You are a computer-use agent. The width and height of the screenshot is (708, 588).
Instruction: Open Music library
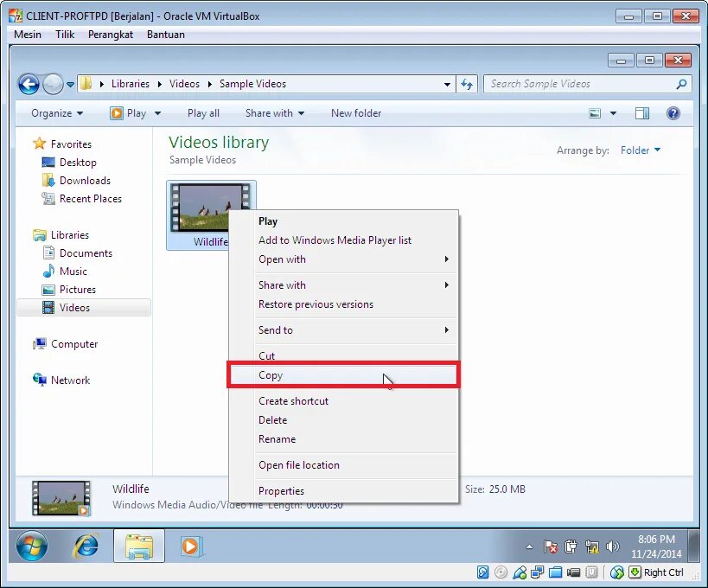click(x=65, y=271)
